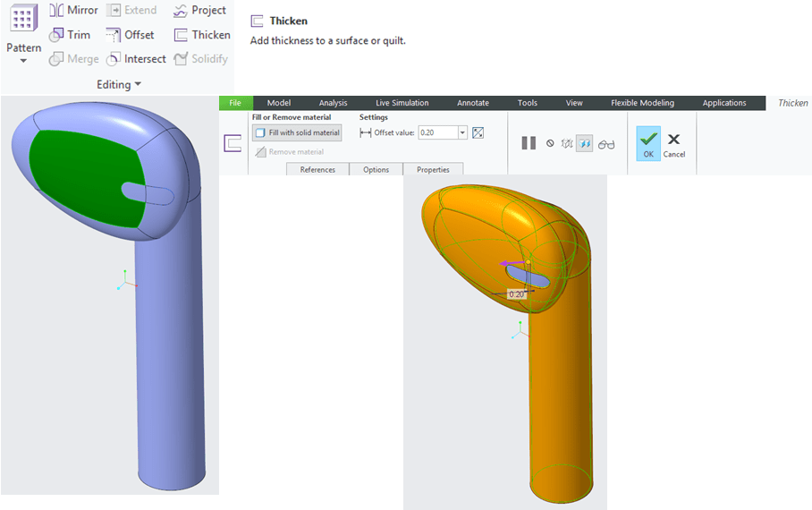Open the Offset value dropdown list
This screenshot has width=812, height=510.
click(x=462, y=132)
